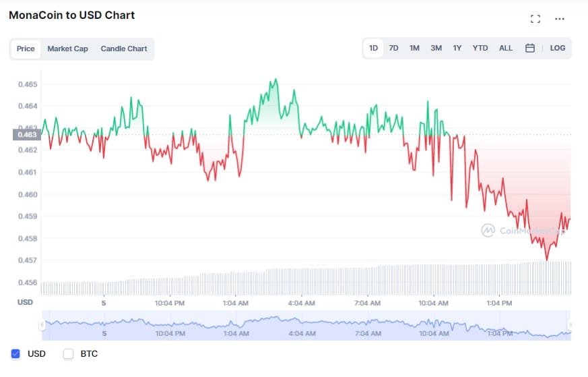Select the 7D time range
This screenshot has width=588, height=377.
pos(393,48)
